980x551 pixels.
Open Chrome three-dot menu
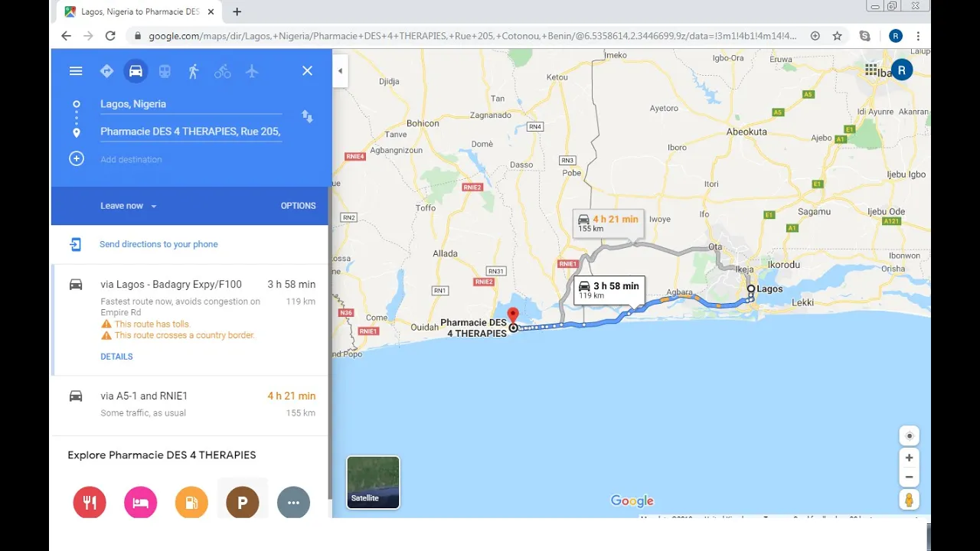(x=918, y=36)
